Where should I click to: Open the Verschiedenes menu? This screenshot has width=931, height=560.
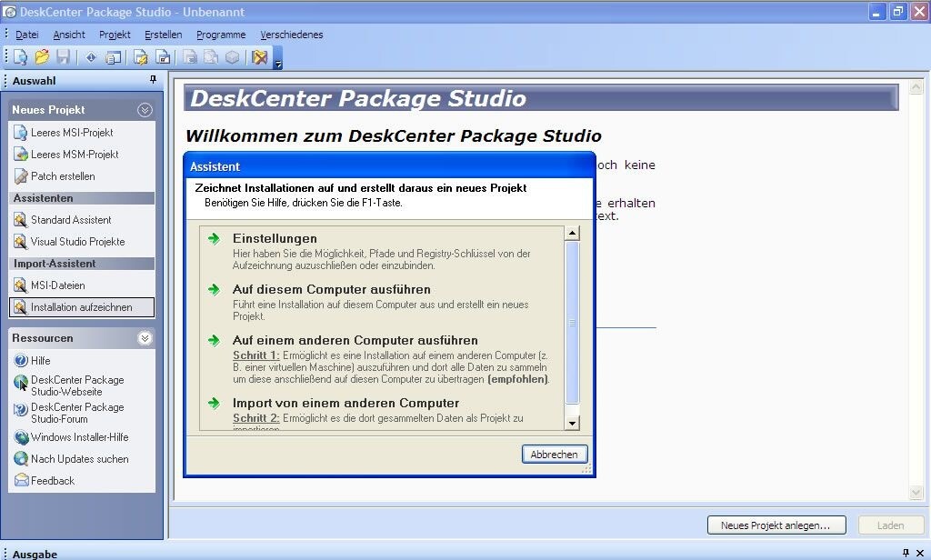[x=292, y=35]
